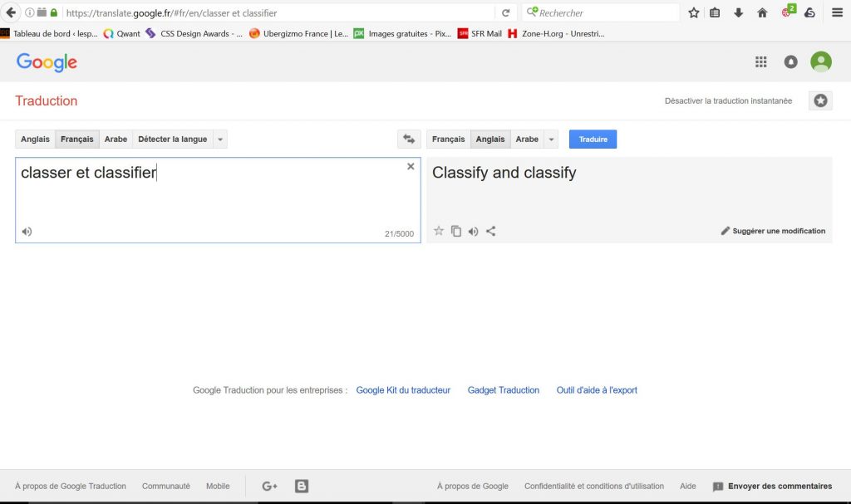
Task: Click Désactiver la traduction instantanée
Action: coord(728,101)
